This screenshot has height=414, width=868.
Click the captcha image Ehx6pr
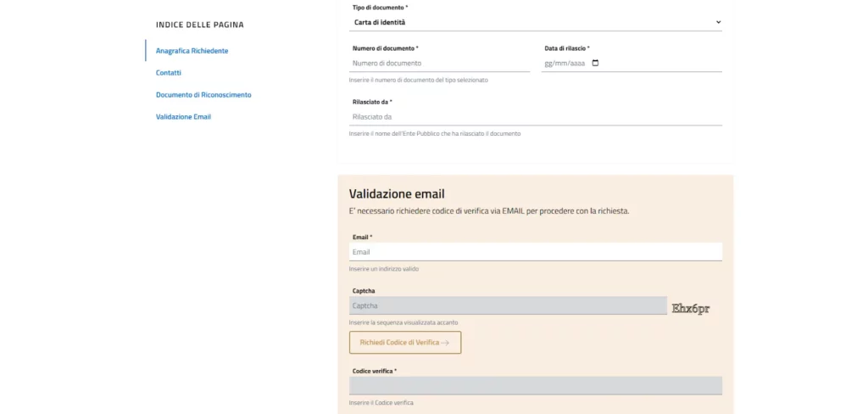[x=690, y=309]
